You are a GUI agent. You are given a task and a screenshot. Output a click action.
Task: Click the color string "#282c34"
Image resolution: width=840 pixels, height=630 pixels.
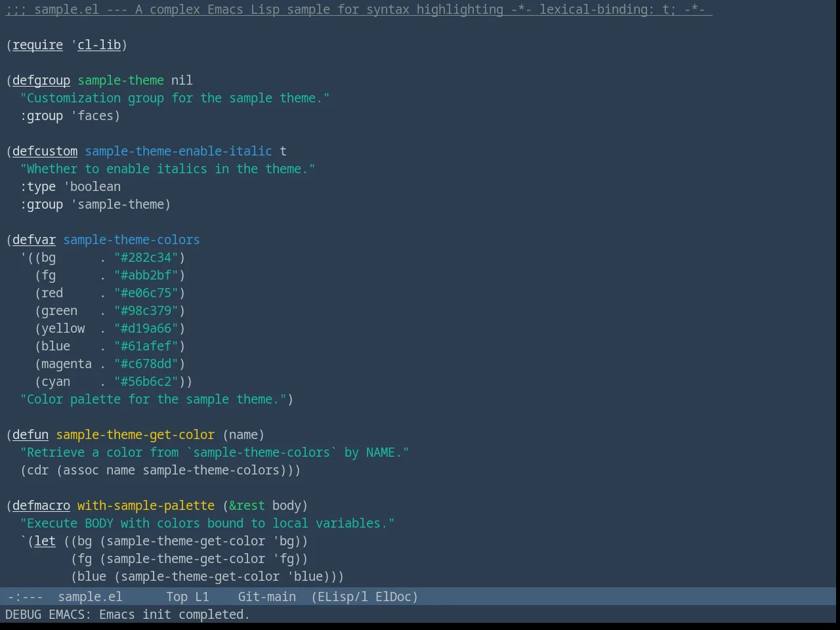point(146,257)
